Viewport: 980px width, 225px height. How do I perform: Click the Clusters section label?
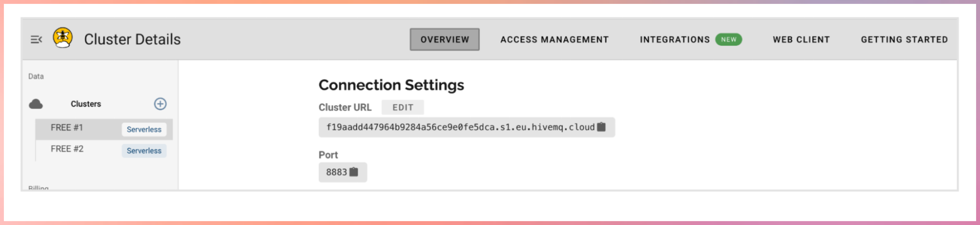[86, 104]
